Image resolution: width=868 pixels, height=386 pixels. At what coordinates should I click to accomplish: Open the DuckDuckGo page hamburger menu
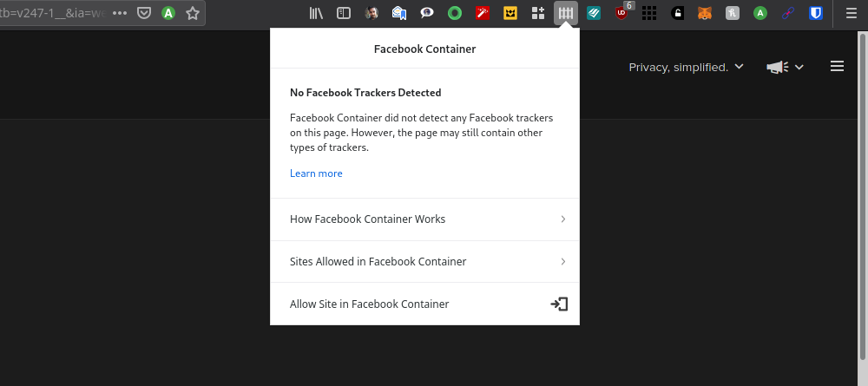[837, 67]
